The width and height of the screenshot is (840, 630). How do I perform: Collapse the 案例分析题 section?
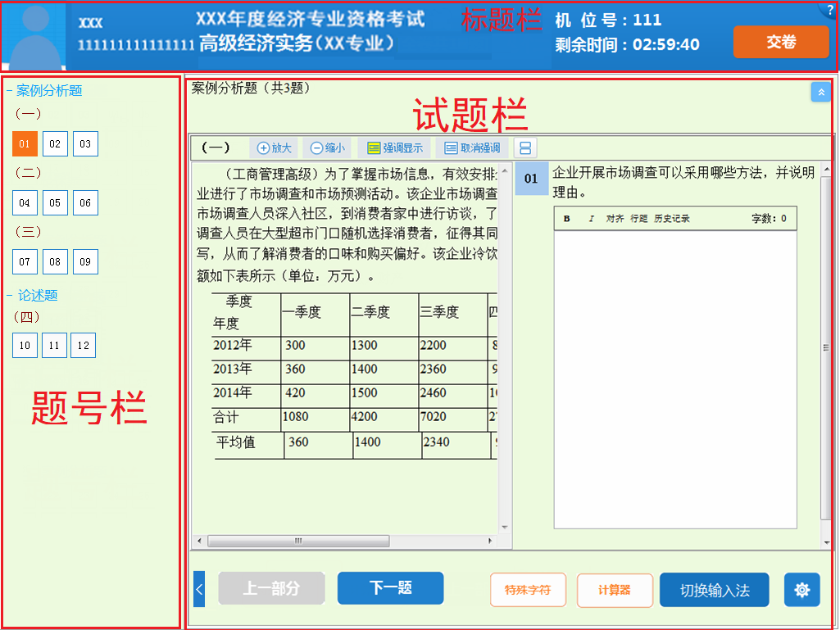point(8,90)
